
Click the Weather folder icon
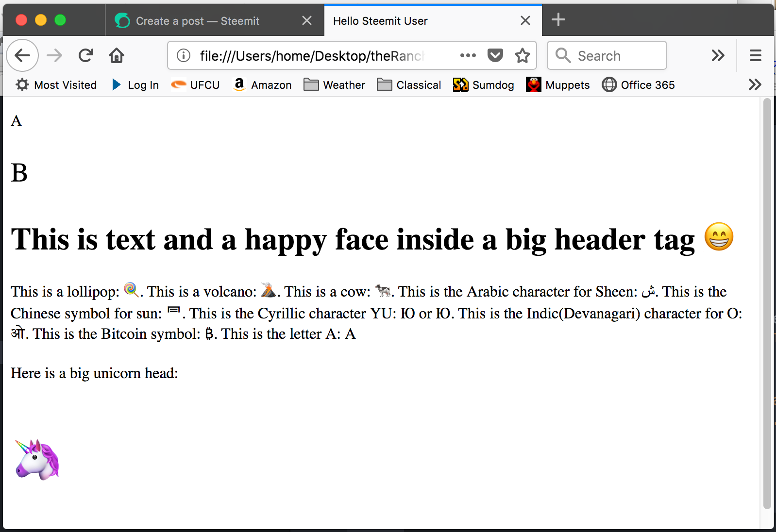(311, 85)
